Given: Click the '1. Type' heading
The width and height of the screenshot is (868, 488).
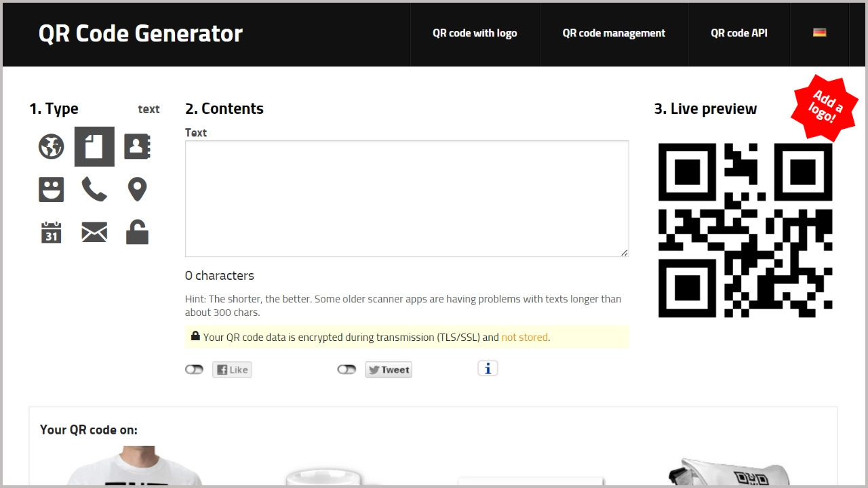Looking at the screenshot, I should (54, 108).
